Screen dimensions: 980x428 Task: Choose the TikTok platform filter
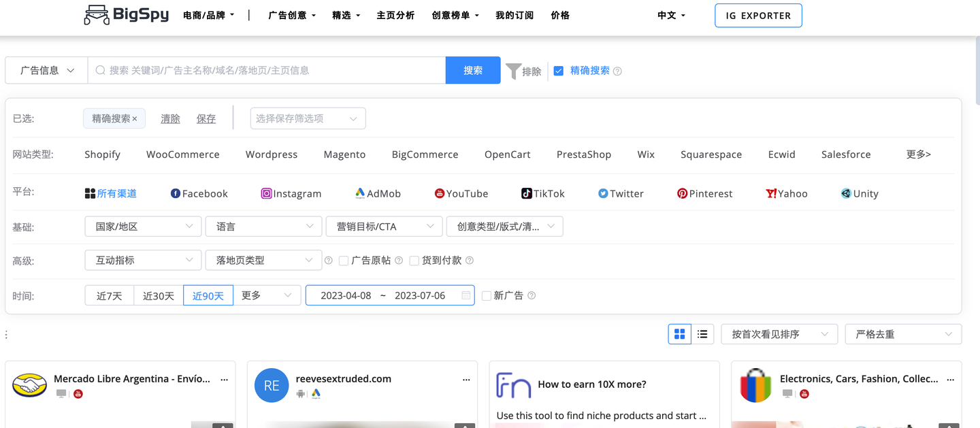click(x=543, y=194)
